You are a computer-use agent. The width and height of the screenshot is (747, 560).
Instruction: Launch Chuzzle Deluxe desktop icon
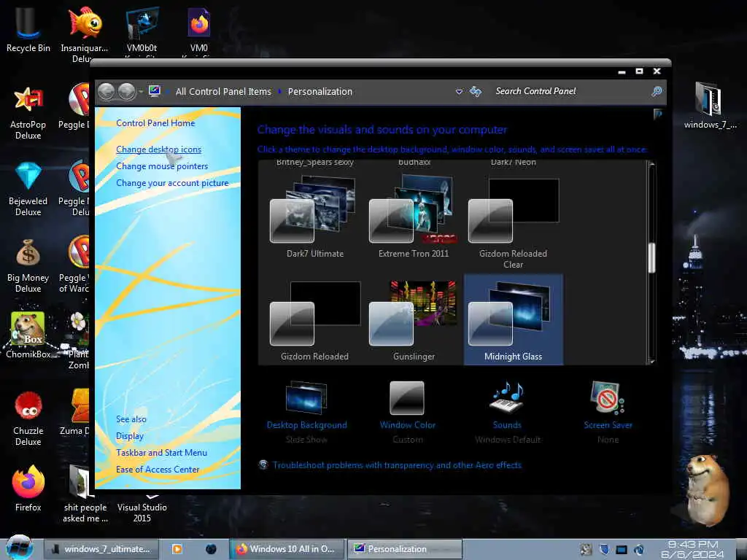point(28,419)
